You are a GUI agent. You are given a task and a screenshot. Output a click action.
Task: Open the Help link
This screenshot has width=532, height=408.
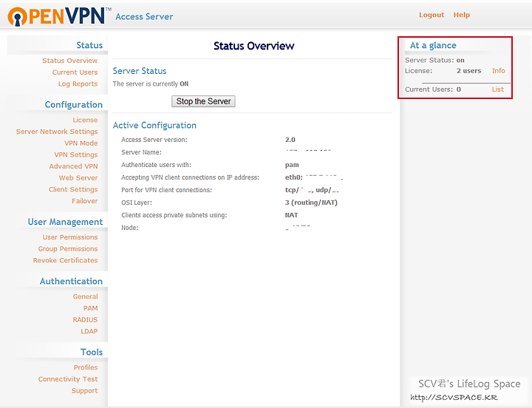point(461,15)
